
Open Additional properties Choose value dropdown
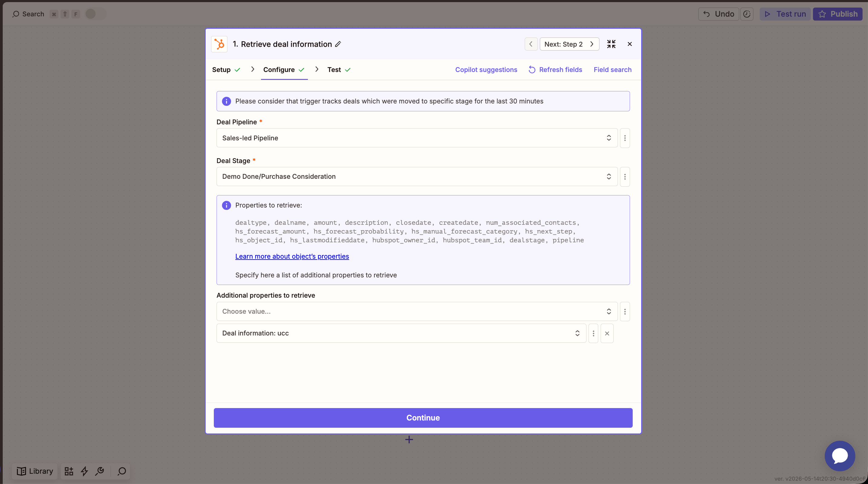417,312
